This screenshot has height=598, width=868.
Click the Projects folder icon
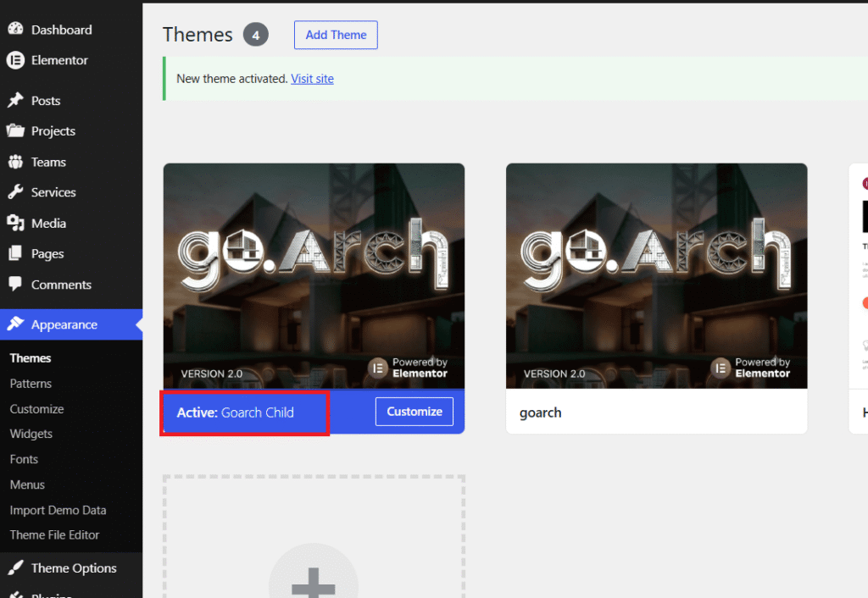[x=15, y=130]
